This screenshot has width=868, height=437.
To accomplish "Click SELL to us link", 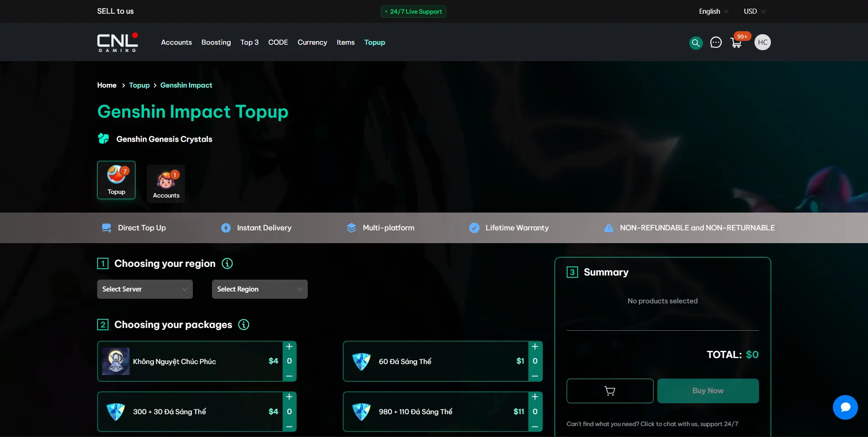I will pos(115,11).
